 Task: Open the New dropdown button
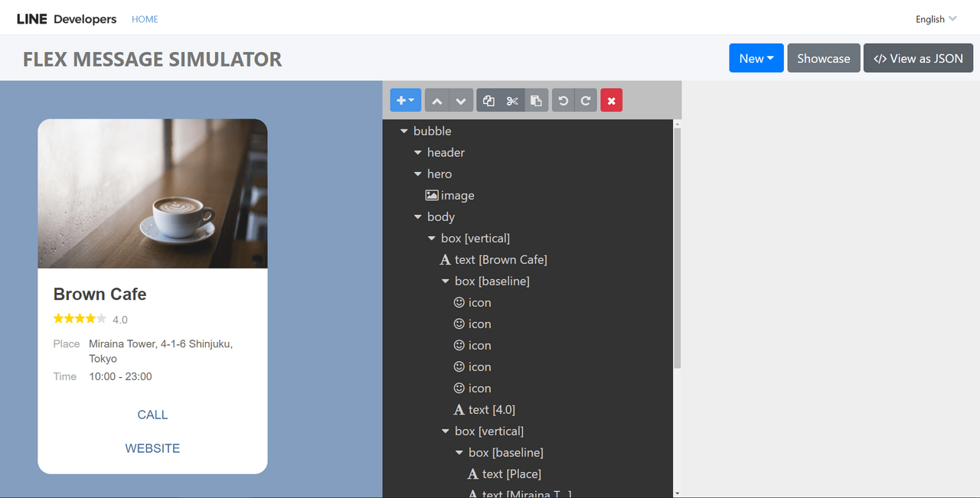[x=756, y=58]
